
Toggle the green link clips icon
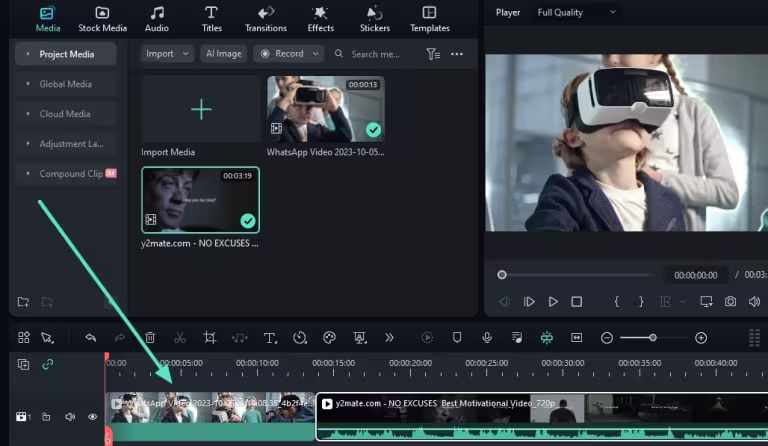48,364
